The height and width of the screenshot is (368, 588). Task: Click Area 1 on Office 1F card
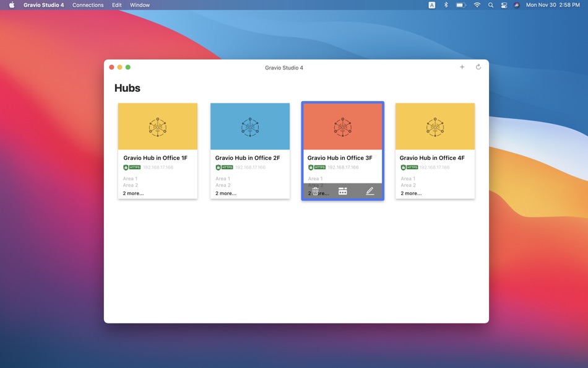(x=130, y=179)
